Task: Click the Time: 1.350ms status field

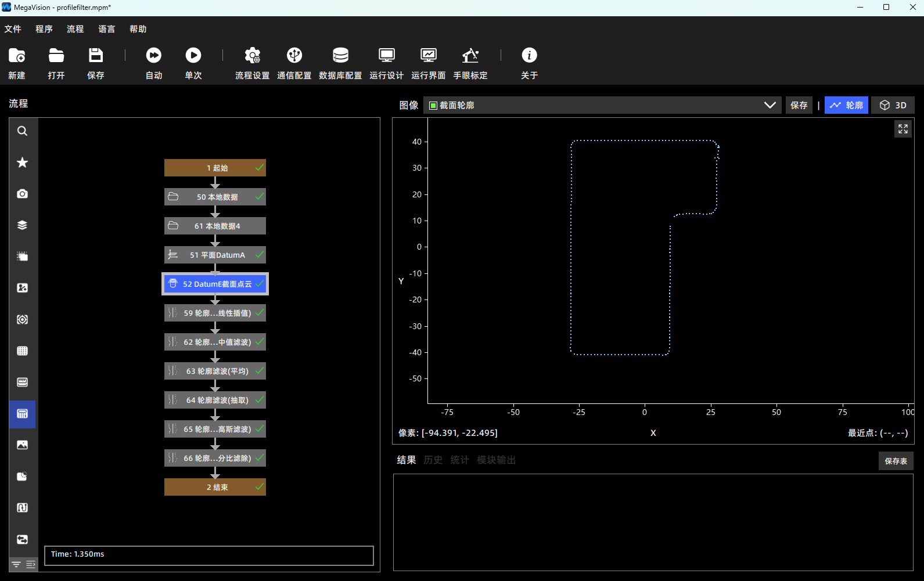Action: 209,555
